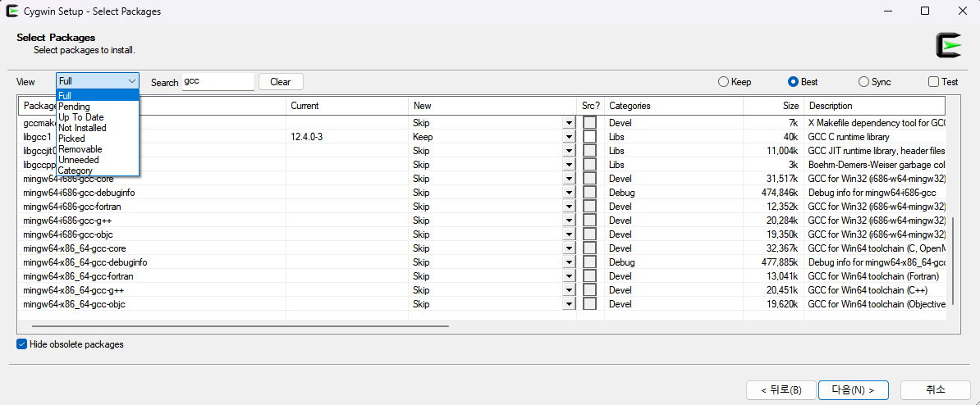
Task: Click the horizontal scrollbar of package list
Action: tap(240, 325)
